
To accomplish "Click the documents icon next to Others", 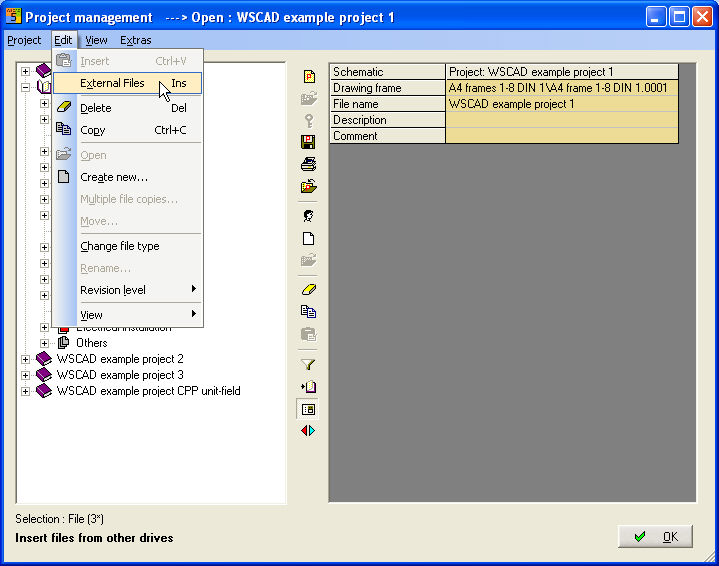I will point(64,343).
